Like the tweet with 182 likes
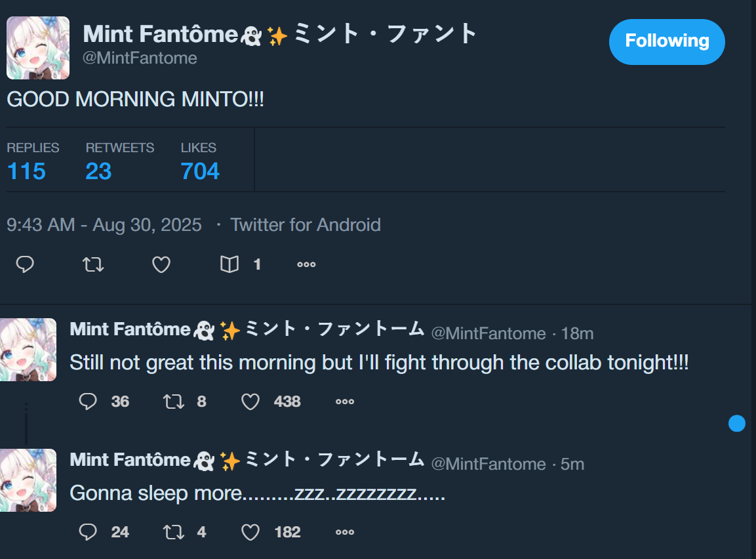Screen dimensions: 756x559 pyautogui.click(x=250, y=532)
